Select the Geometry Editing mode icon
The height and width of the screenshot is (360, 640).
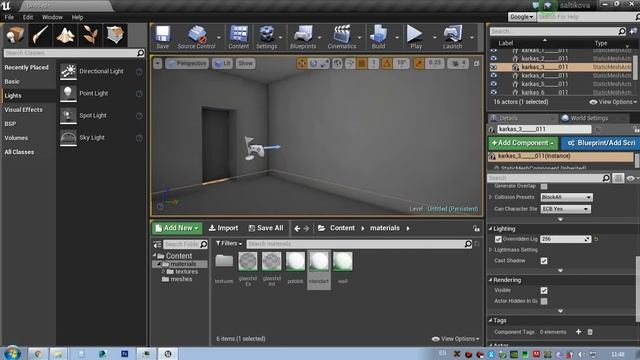point(116,35)
